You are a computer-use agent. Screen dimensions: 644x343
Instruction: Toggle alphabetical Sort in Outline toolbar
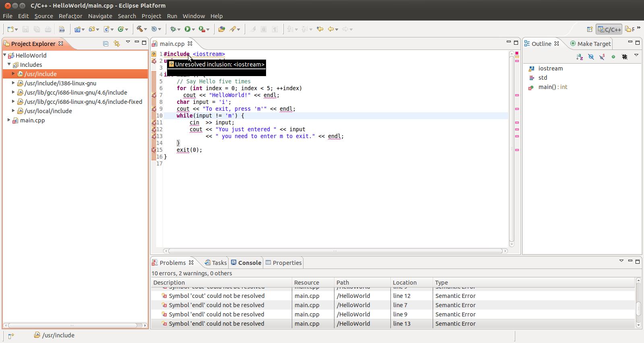pyautogui.click(x=580, y=57)
